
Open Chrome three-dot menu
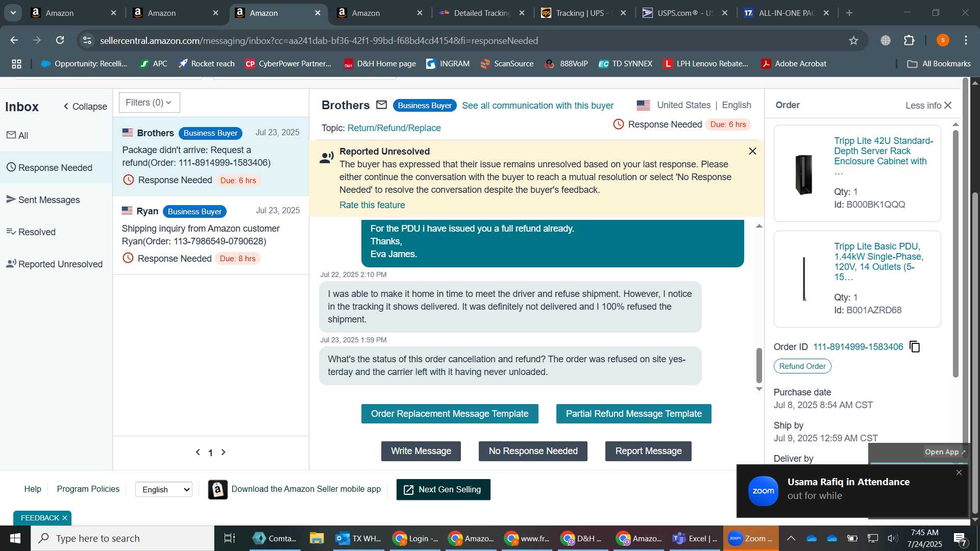[x=966, y=40]
